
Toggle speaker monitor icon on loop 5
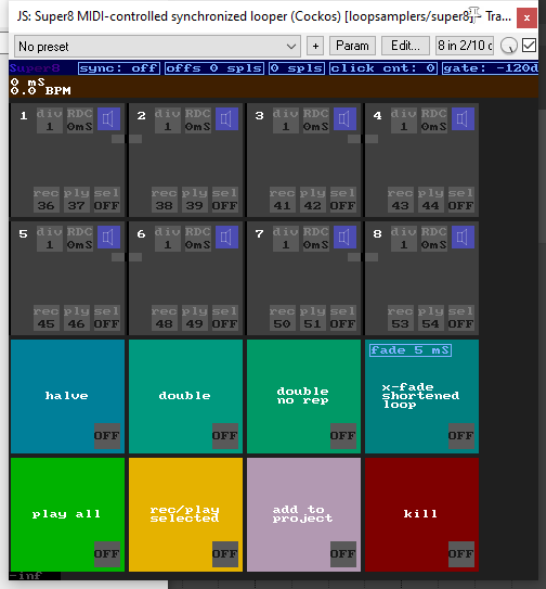click(x=109, y=237)
